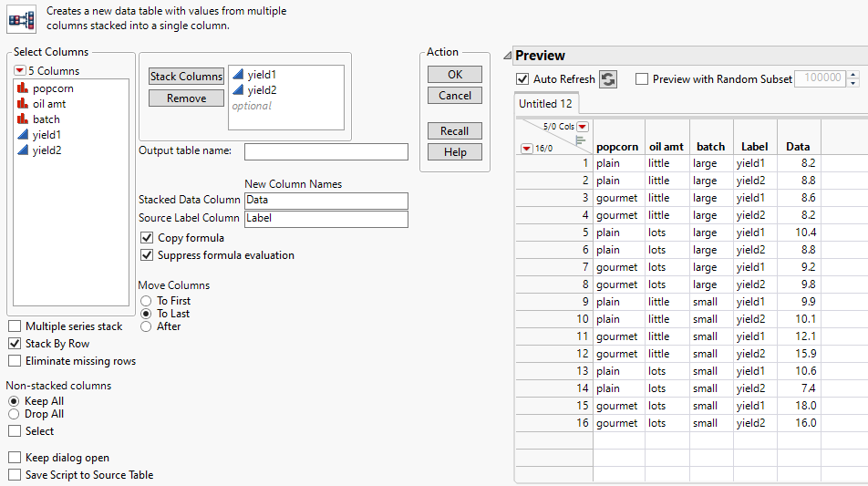Screen dimensions: 868x486
Task: Collapse the Preview panel disclosure triangle
Action: tap(507, 56)
